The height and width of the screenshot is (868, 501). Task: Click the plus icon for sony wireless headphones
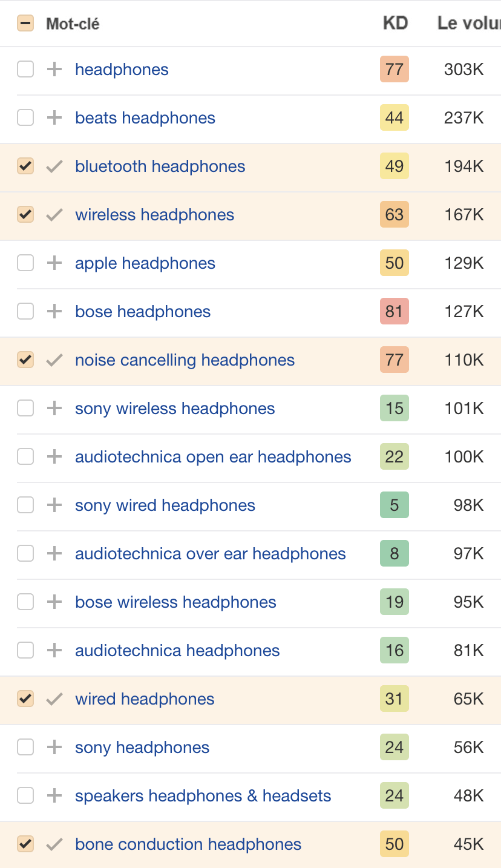click(54, 408)
